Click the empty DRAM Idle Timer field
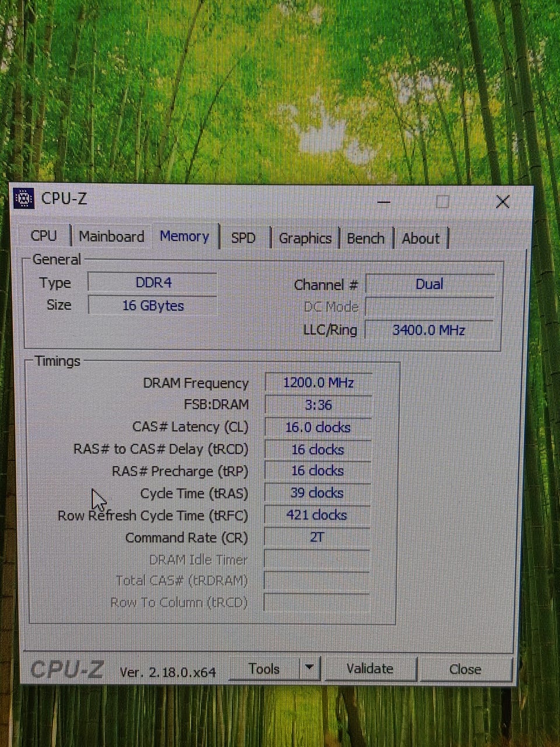This screenshot has width=560, height=747. [317, 560]
